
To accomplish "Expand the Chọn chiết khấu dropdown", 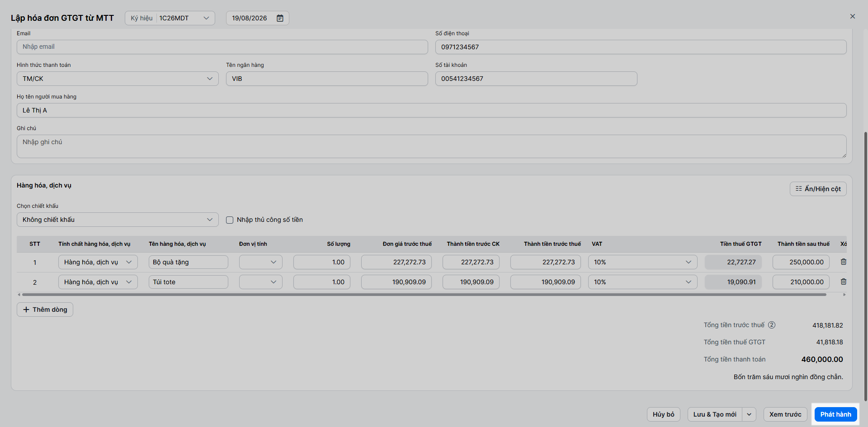I will [118, 220].
